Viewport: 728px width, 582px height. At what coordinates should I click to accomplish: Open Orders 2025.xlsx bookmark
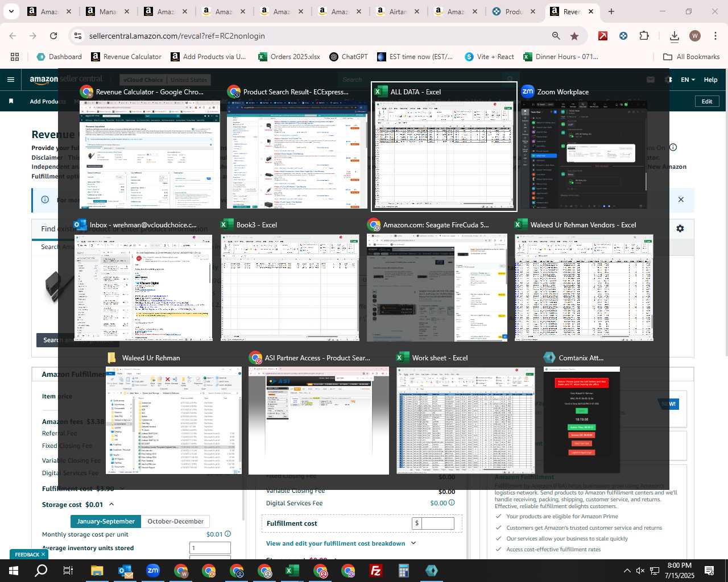tap(289, 57)
